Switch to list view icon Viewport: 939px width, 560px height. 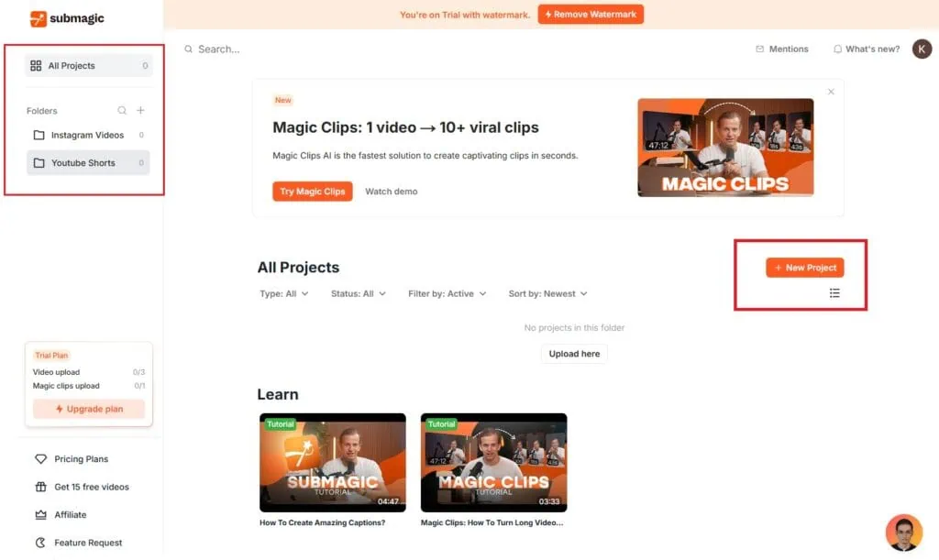point(834,293)
